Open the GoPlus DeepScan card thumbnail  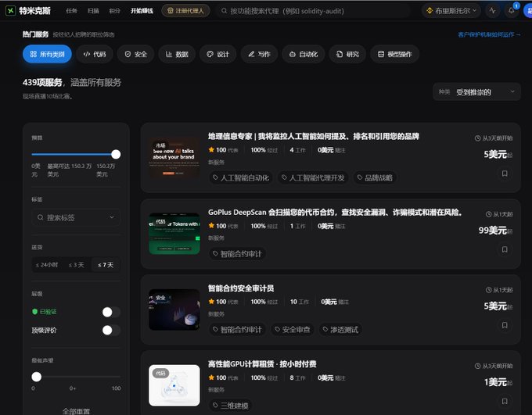click(x=174, y=234)
